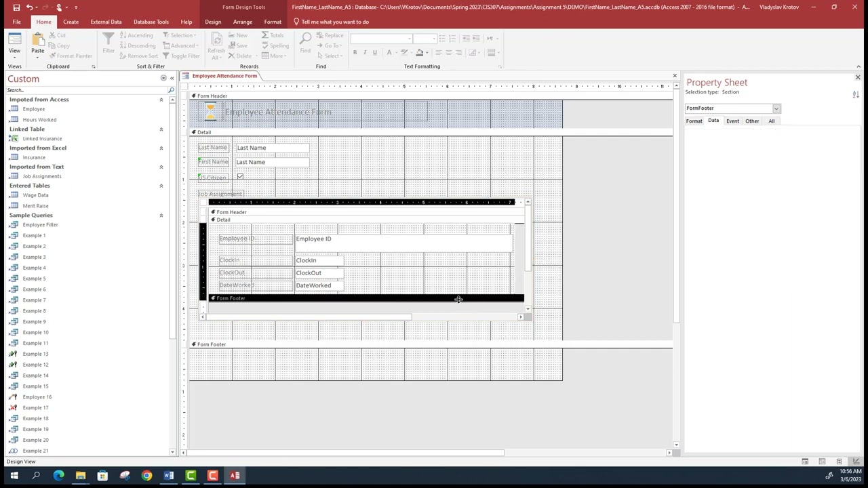Click the Replace command
The width and height of the screenshot is (868, 488).
330,35
